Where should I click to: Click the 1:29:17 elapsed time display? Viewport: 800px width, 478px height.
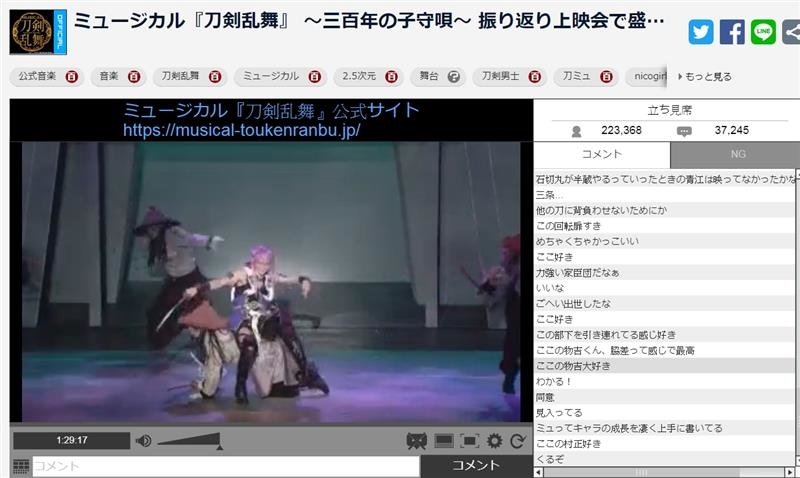(x=71, y=440)
